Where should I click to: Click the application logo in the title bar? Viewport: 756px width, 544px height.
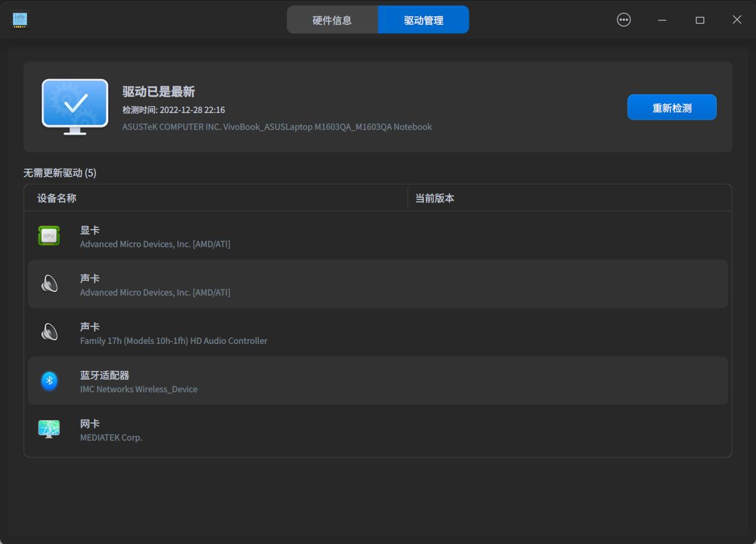(x=20, y=19)
